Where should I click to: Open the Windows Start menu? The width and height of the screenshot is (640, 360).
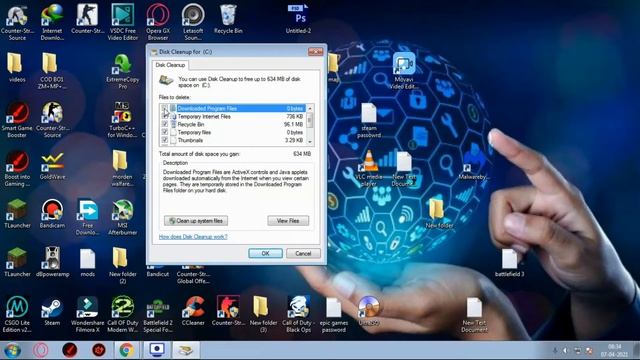coord(12,350)
